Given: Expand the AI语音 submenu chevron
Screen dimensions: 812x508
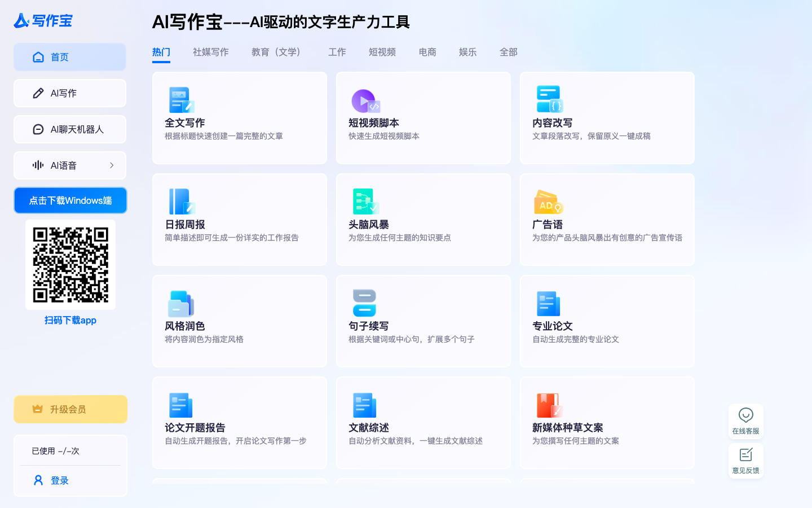Looking at the screenshot, I should [x=112, y=165].
